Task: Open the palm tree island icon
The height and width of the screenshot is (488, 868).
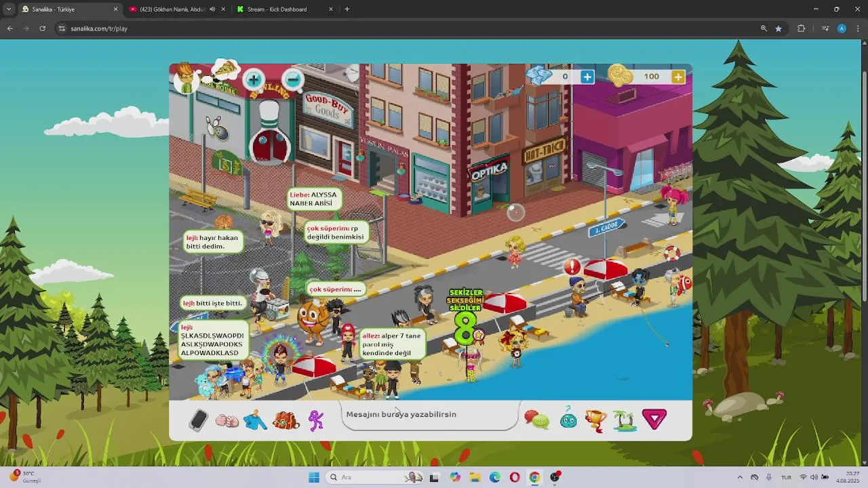Action: (625, 420)
